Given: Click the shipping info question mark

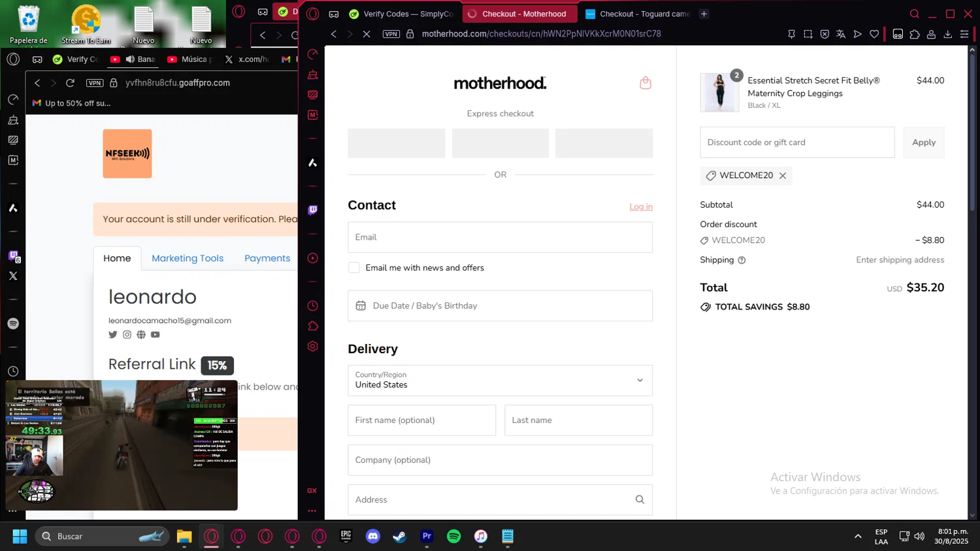Looking at the screenshot, I should coord(742,260).
